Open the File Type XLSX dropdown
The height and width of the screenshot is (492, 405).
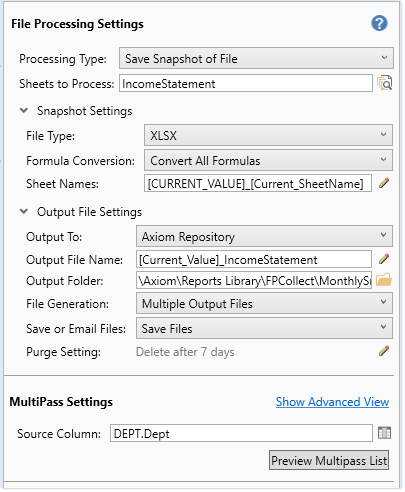268,135
